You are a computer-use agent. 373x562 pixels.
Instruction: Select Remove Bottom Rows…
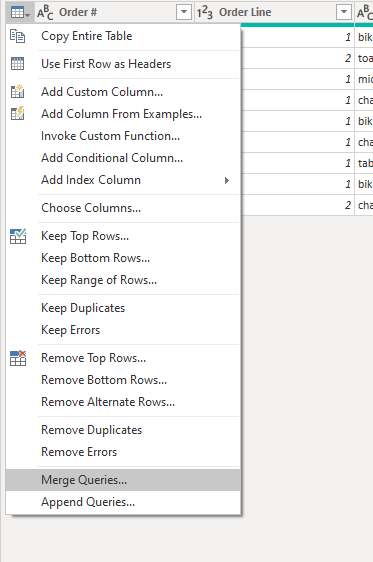tap(123, 380)
